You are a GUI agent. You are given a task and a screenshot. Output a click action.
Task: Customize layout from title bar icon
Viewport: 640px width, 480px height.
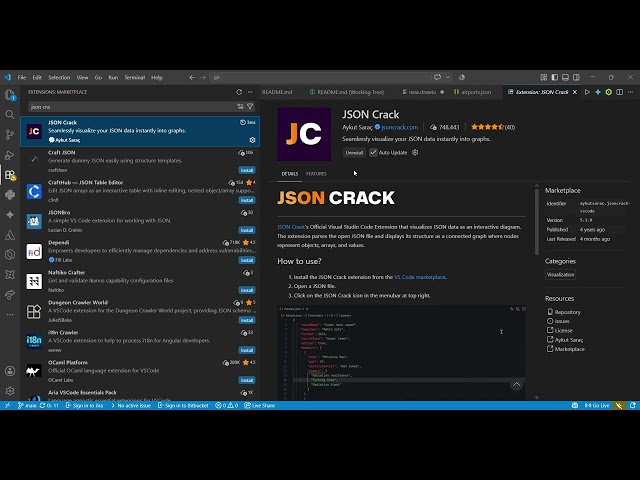click(x=544, y=77)
